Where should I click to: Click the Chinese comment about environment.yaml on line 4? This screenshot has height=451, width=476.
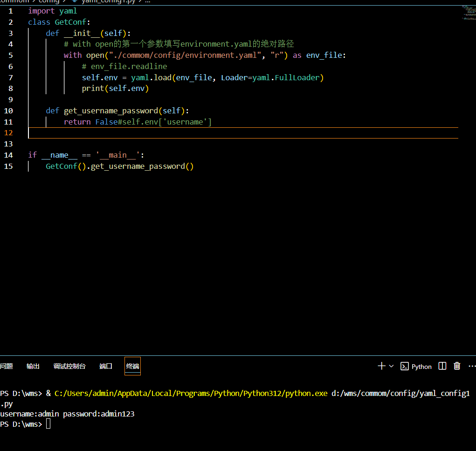[179, 44]
